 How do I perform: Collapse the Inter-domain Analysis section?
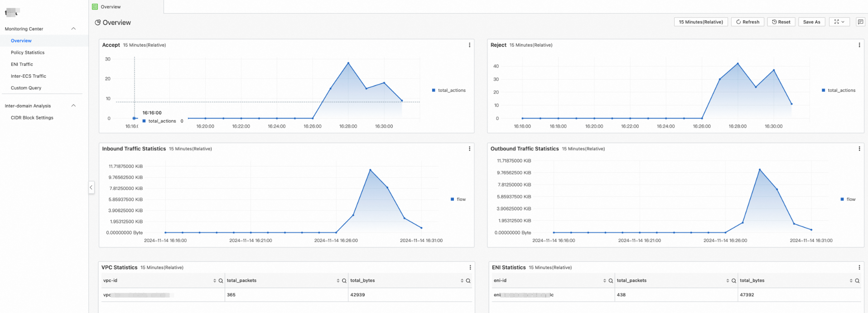(73, 106)
